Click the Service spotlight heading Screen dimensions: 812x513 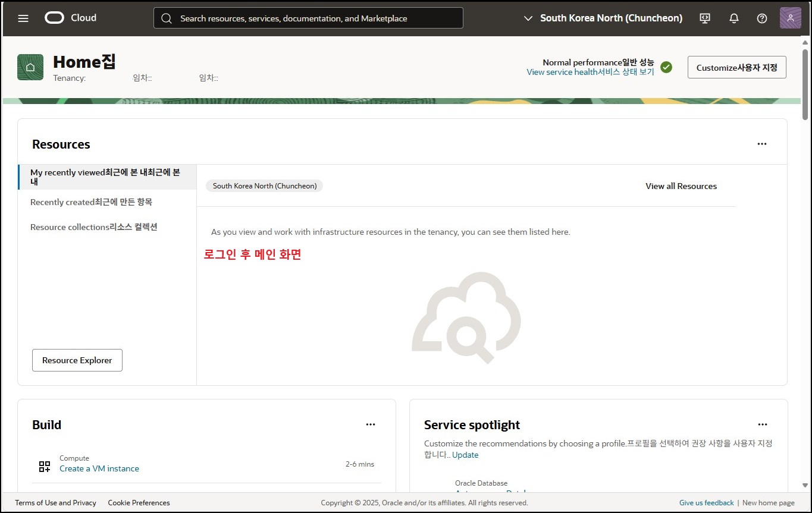tap(472, 424)
